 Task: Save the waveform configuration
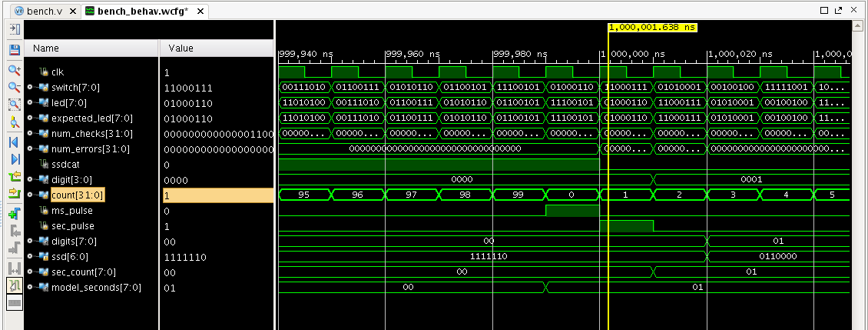pyautogui.click(x=15, y=50)
